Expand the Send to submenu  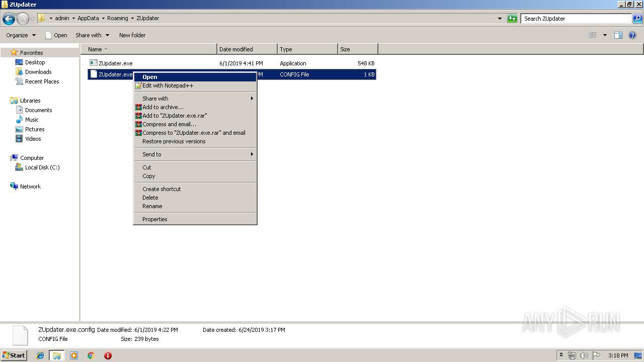195,154
